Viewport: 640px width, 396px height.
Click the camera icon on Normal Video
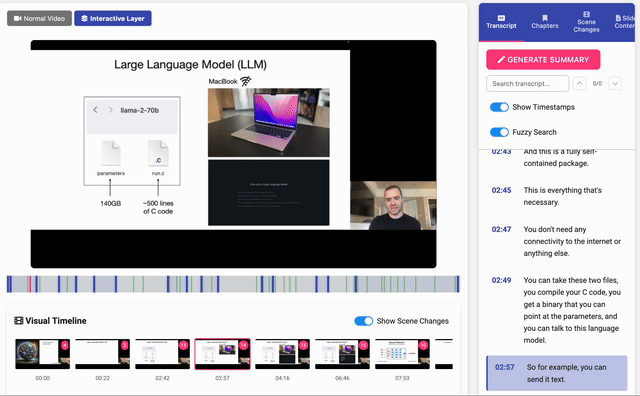[x=18, y=18]
